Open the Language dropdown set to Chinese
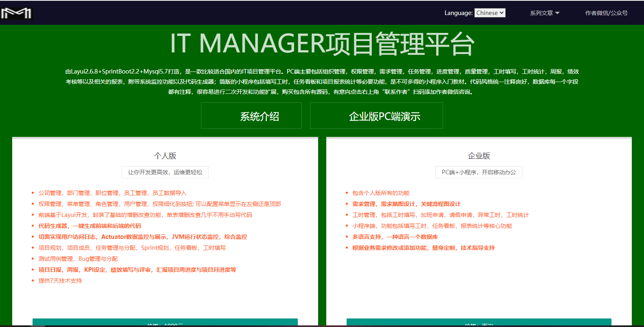This screenshot has width=644, height=327. click(490, 13)
